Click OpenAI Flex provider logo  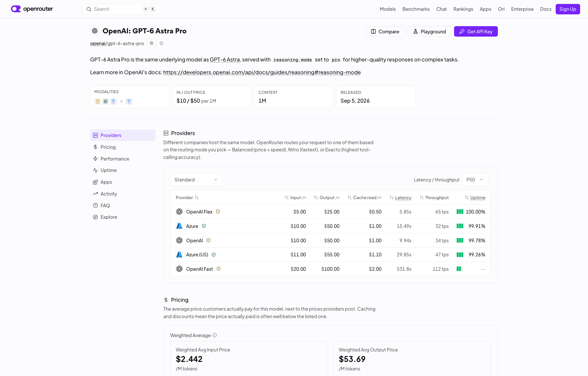tap(179, 212)
